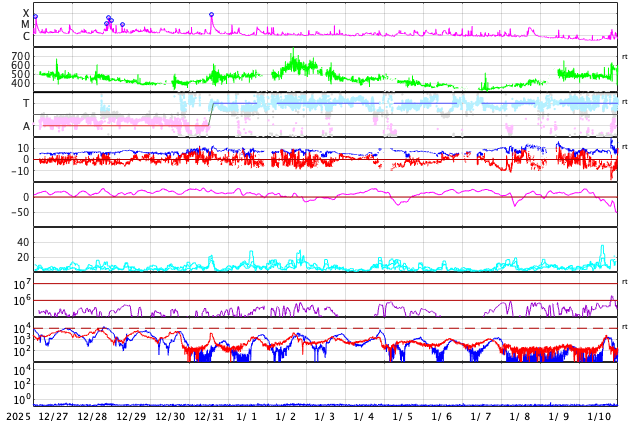Click the 2025 year label

tap(18, 416)
